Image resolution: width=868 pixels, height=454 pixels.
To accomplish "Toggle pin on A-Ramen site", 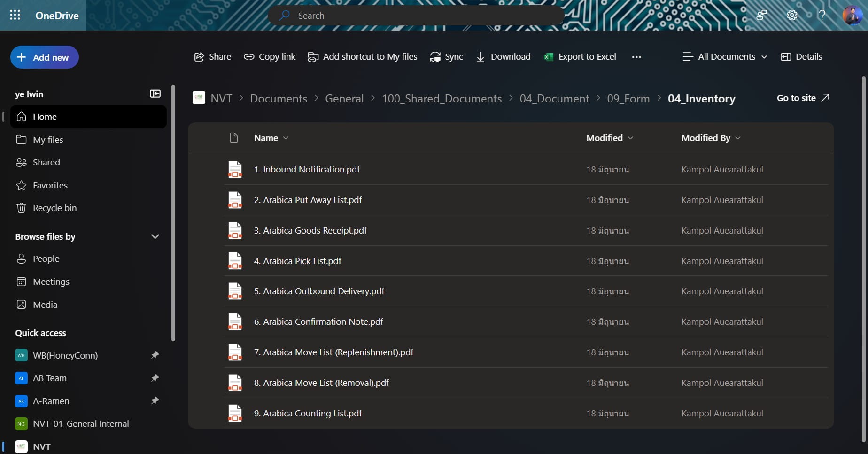I will click(x=155, y=401).
